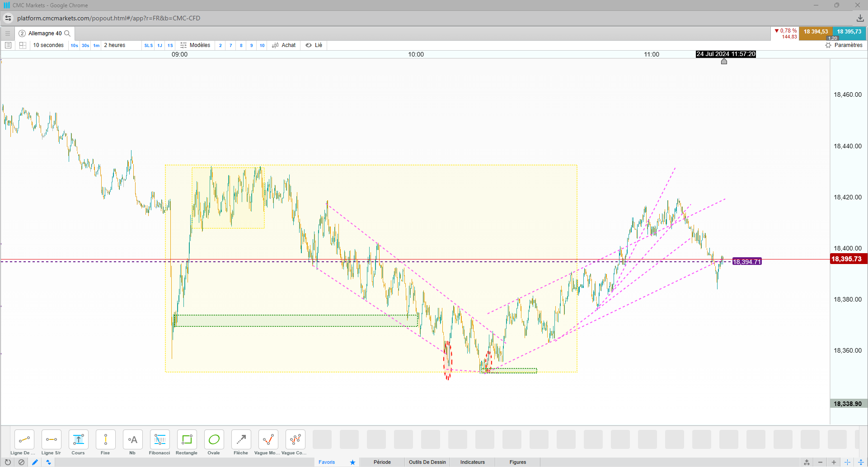Click the Achat buy button
The image size is (868, 467).
coord(284,45)
